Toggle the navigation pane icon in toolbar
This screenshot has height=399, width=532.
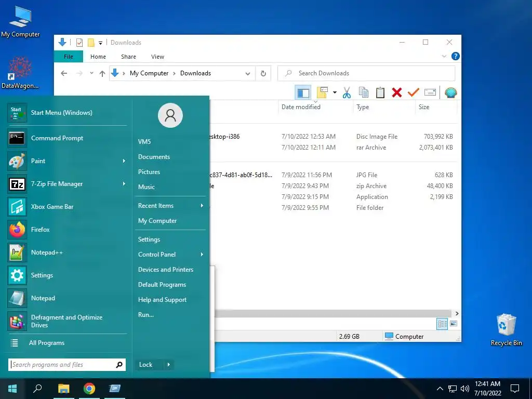pos(303,92)
